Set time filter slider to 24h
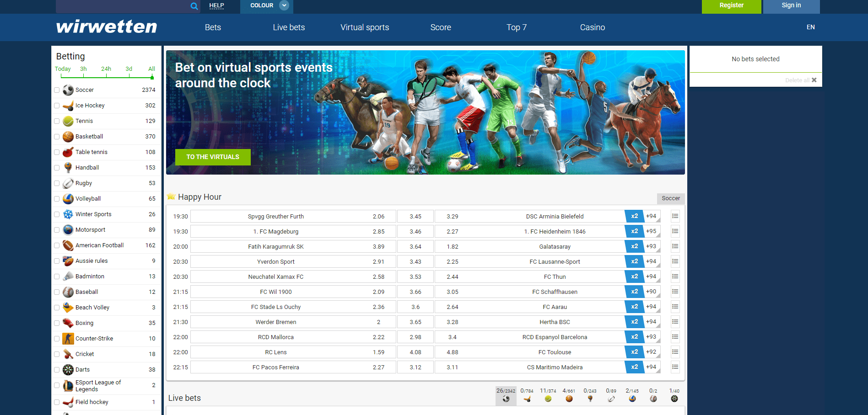868x415 pixels. tap(106, 69)
